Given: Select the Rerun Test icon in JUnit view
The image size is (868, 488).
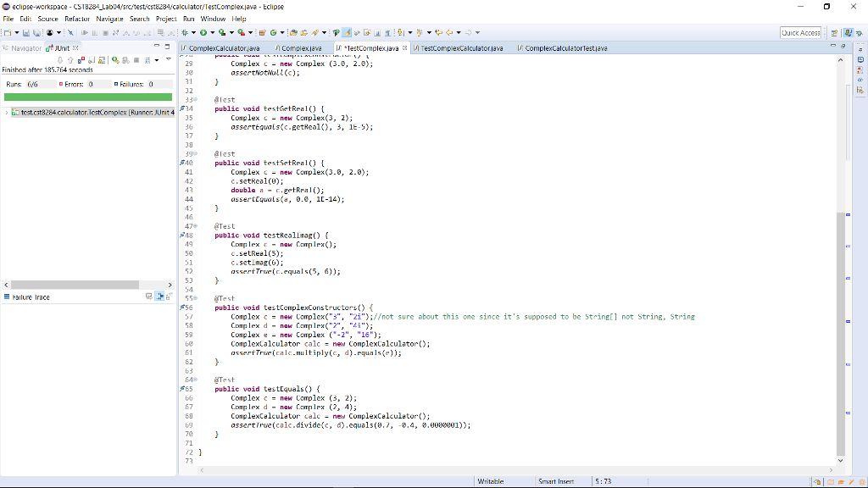Looking at the screenshot, I should tap(114, 59).
